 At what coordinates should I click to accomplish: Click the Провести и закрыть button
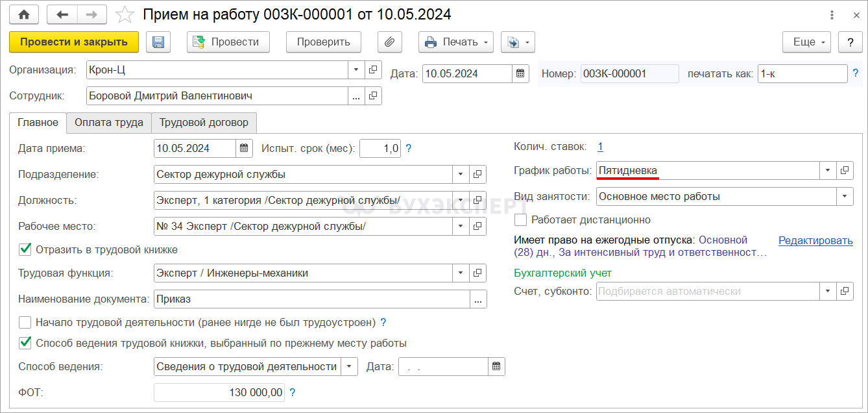coord(74,42)
